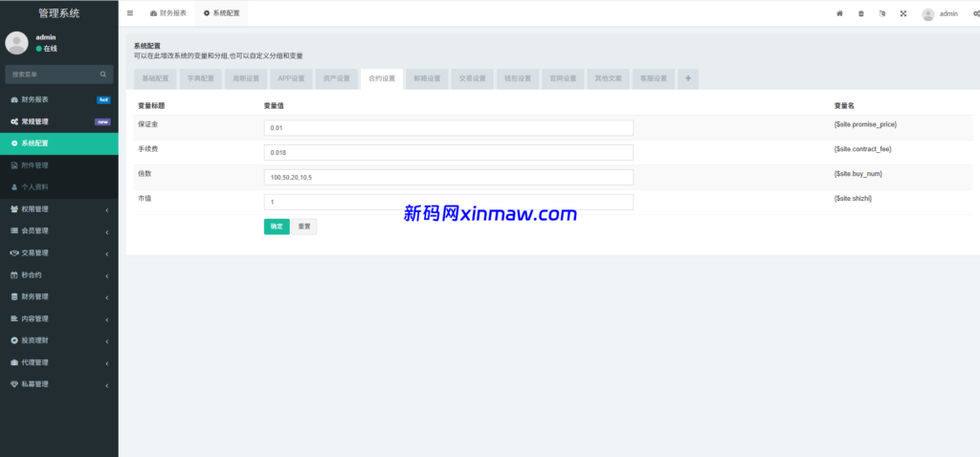This screenshot has width=980, height=457.
Task: Open the gears settings icon at far right
Action: (976, 13)
